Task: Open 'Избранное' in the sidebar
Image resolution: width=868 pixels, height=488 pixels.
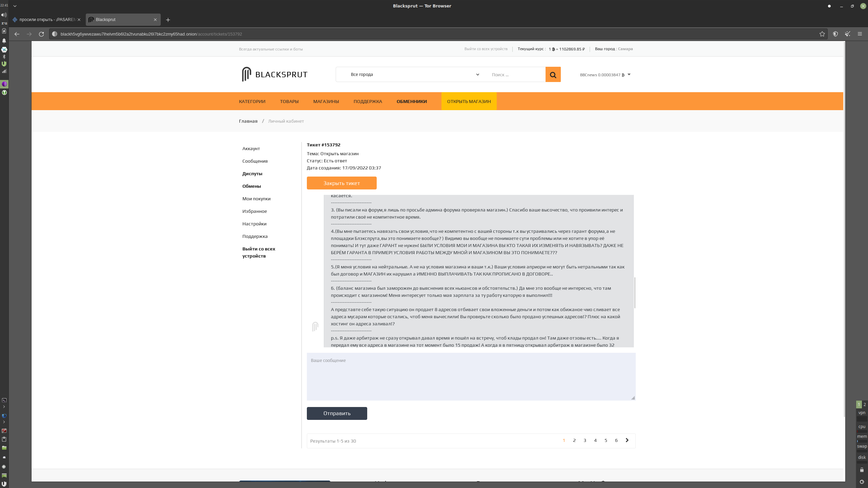Action: click(x=254, y=211)
